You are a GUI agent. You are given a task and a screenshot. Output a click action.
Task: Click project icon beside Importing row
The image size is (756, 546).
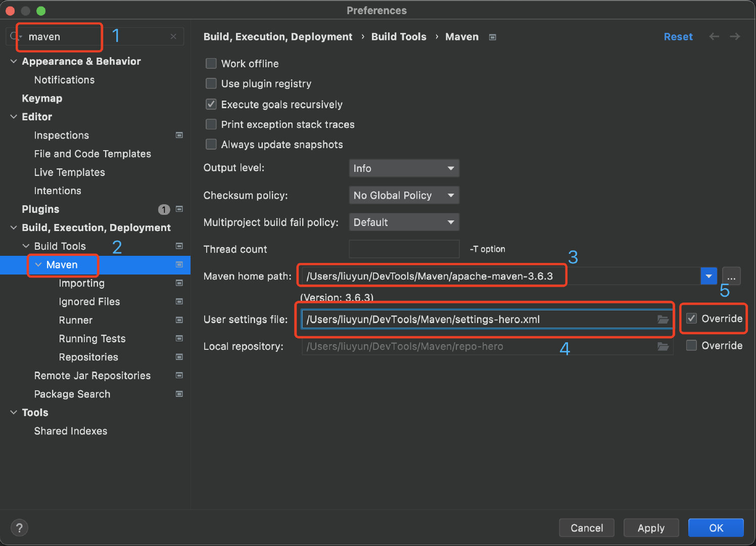point(179,283)
